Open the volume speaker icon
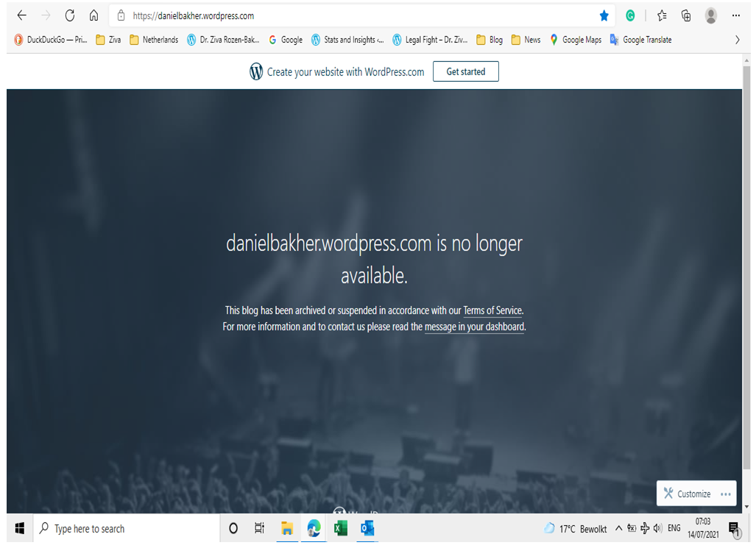This screenshot has width=756, height=548. click(657, 528)
